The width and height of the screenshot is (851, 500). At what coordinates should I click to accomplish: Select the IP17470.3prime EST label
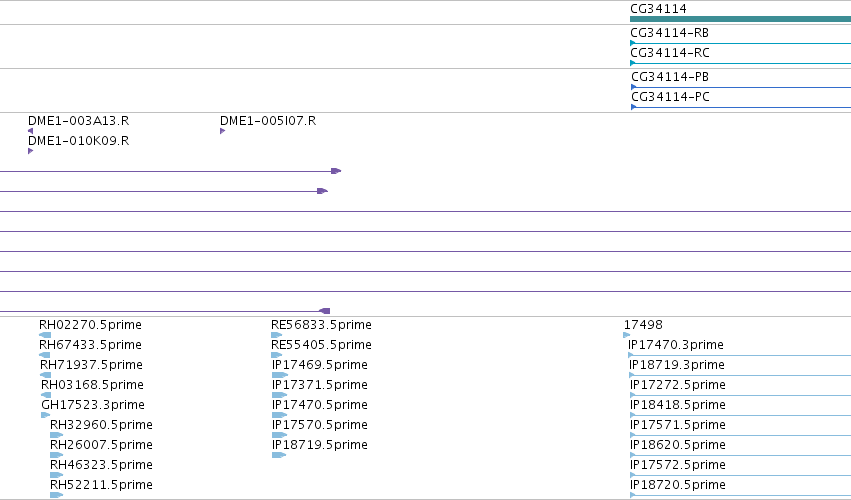676,345
